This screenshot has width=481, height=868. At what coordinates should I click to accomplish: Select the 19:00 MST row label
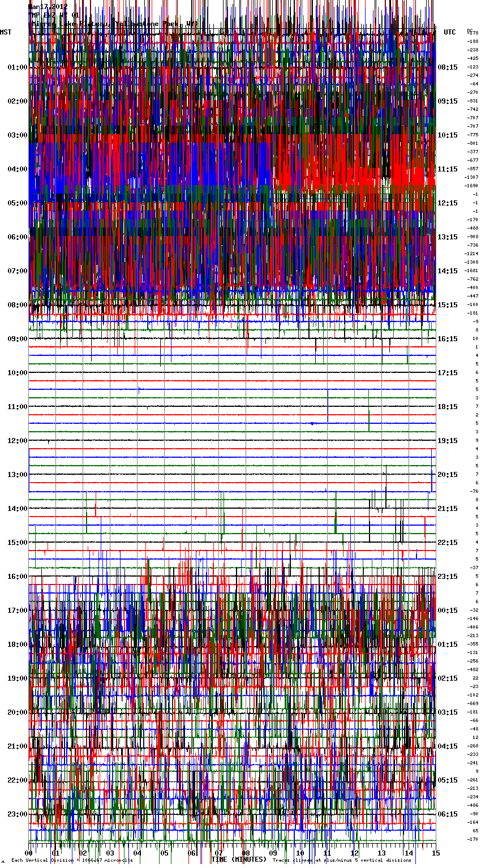[18, 678]
